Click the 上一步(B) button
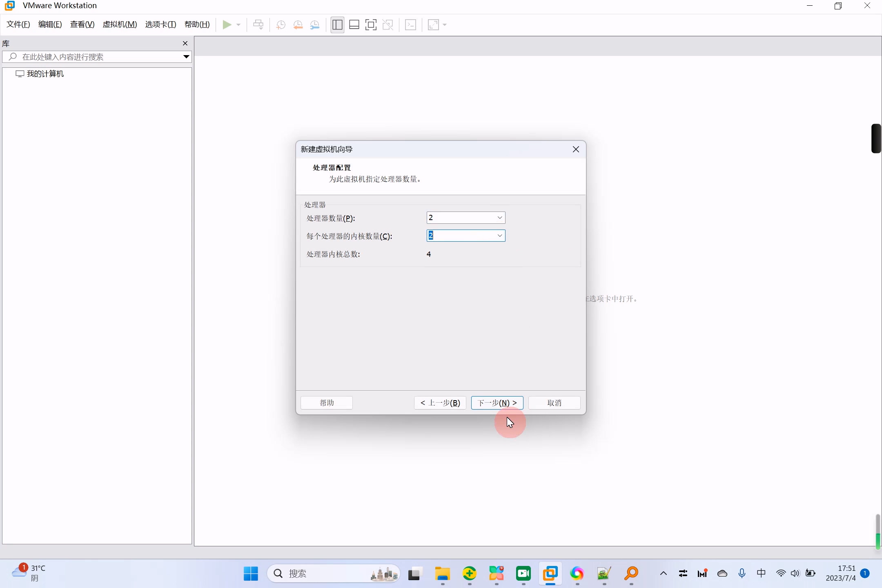This screenshot has height=588, width=882. click(x=440, y=403)
